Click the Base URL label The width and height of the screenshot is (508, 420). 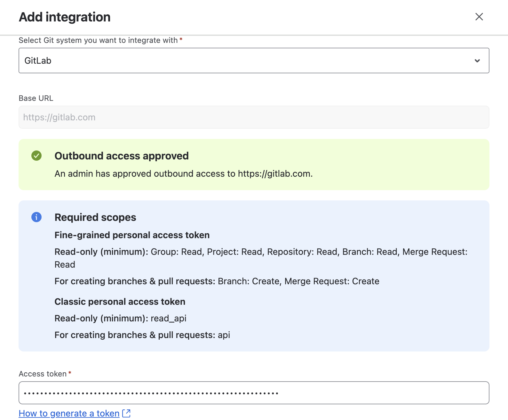point(36,98)
